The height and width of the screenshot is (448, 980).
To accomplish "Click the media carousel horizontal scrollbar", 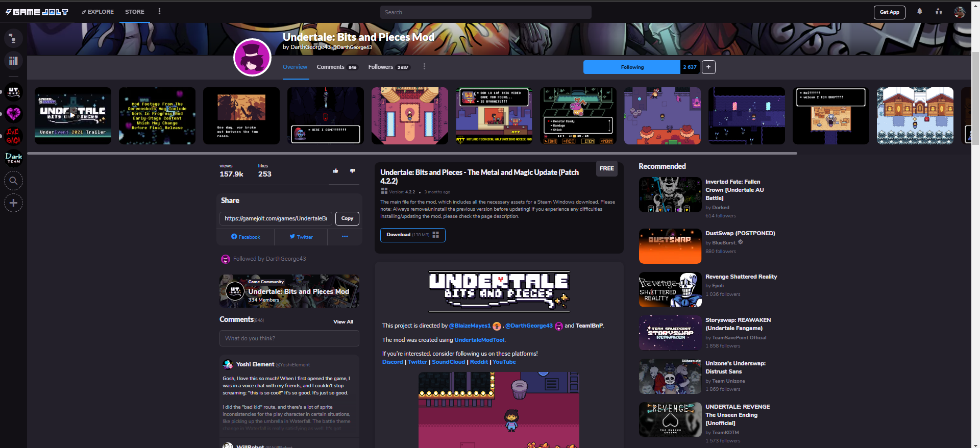I will point(412,153).
